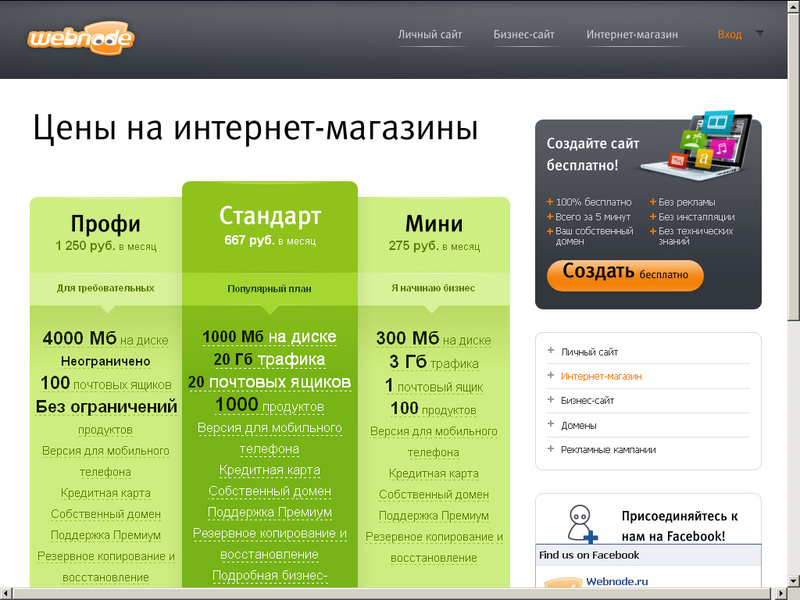Click the laptop illustration in the promo box
This screenshot has height=600, width=800.
[697, 145]
